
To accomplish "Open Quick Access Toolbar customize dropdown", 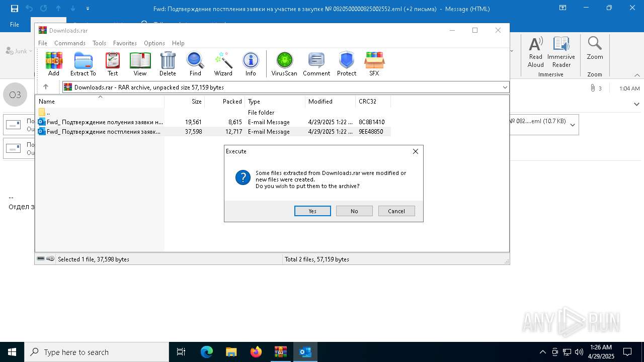I will point(88,9).
